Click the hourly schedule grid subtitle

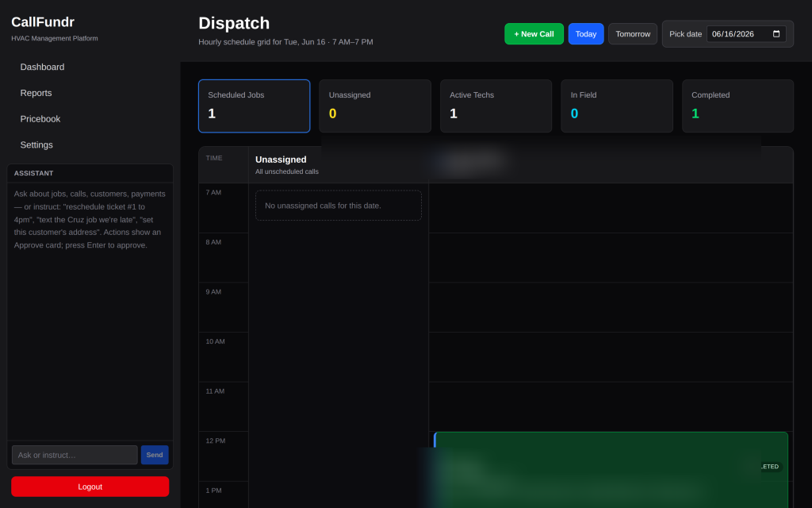(x=285, y=42)
